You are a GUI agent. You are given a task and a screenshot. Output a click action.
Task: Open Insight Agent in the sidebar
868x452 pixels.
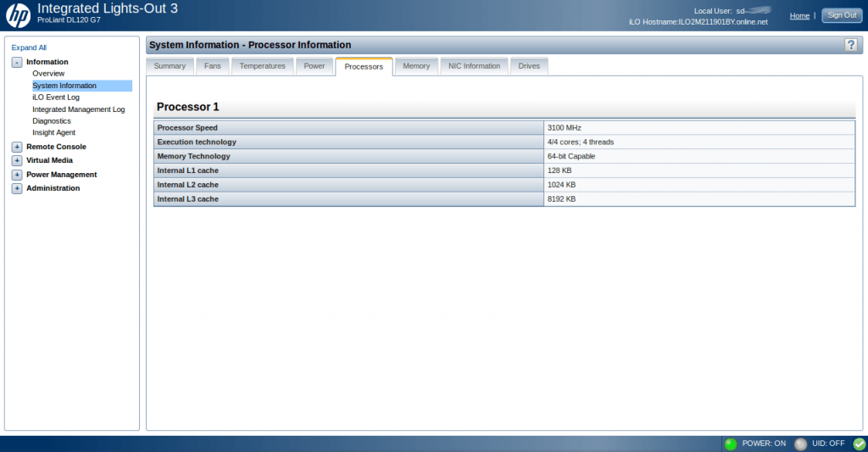[53, 133]
